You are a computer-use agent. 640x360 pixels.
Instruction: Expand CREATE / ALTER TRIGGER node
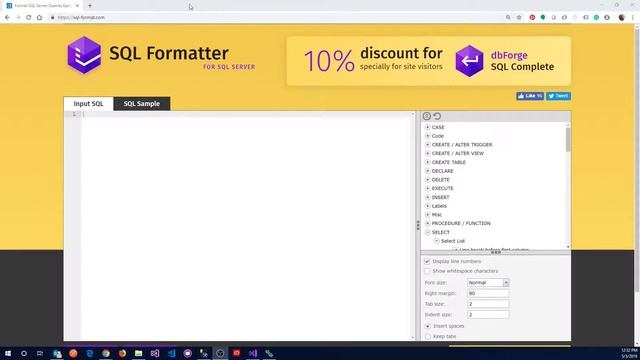[427, 144]
